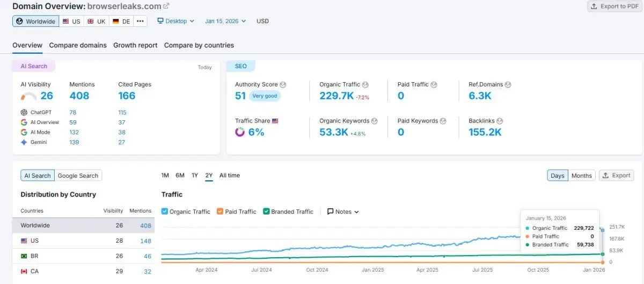Expand the Notes dropdown
The height and width of the screenshot is (284, 644).
pos(343,212)
